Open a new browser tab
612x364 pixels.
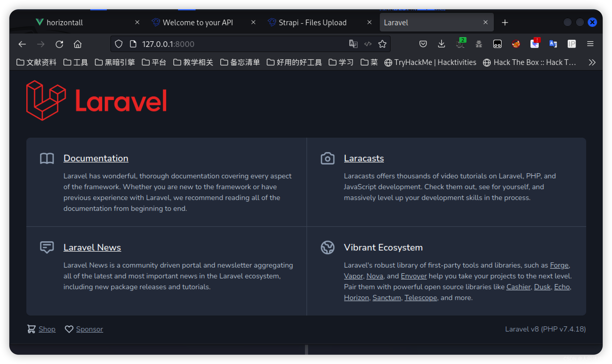tap(505, 23)
